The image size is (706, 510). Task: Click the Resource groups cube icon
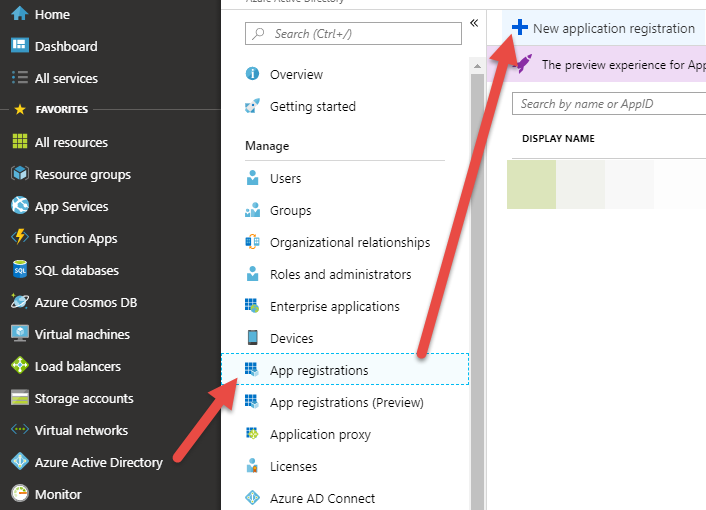[x=19, y=173]
